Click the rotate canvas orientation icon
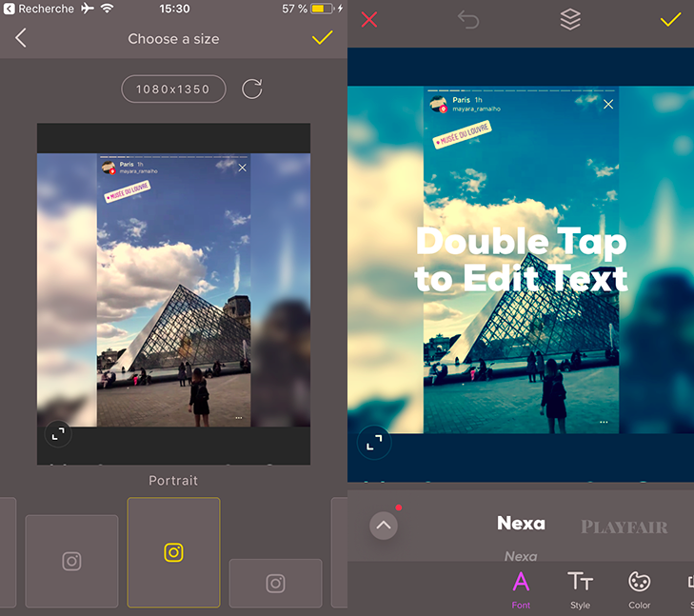 pos(251,89)
